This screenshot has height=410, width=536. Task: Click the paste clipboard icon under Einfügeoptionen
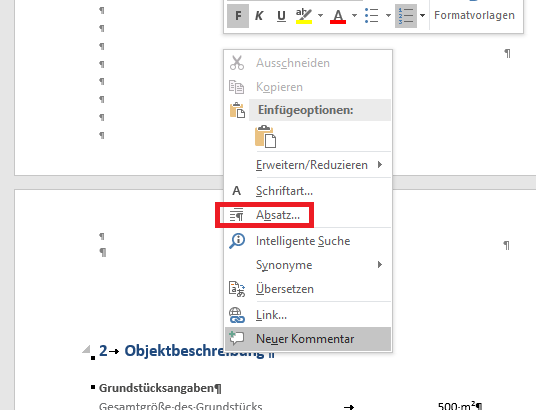(x=266, y=136)
